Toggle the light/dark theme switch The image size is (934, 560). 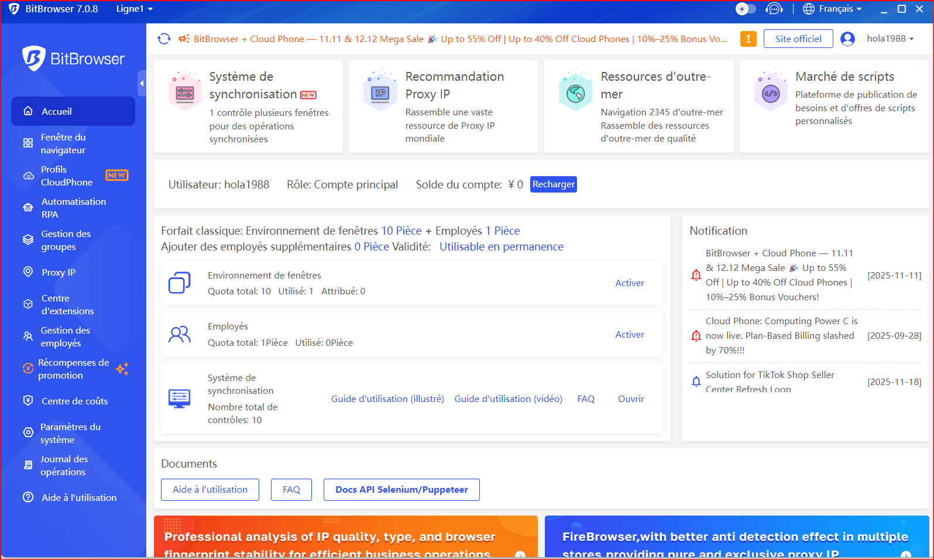746,9
